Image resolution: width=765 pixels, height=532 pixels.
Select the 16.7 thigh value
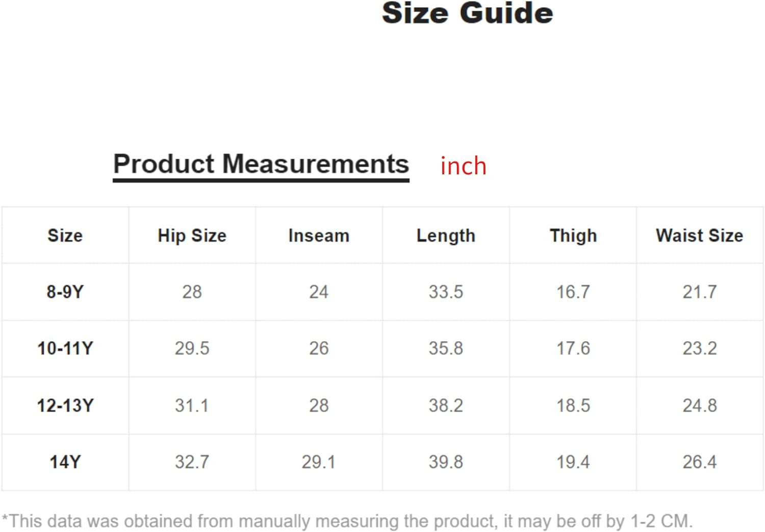coord(573,292)
